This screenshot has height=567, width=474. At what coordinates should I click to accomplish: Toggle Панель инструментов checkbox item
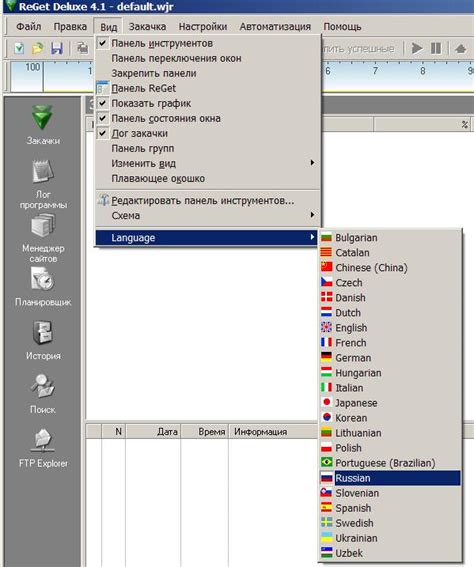[x=208, y=43]
